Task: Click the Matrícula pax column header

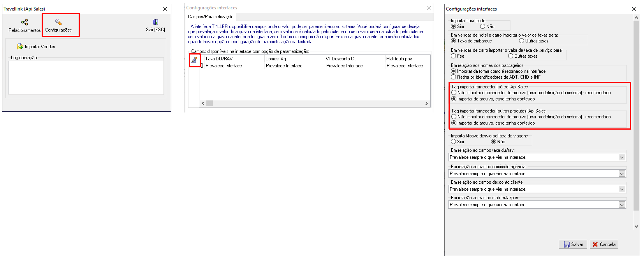Action: point(407,59)
